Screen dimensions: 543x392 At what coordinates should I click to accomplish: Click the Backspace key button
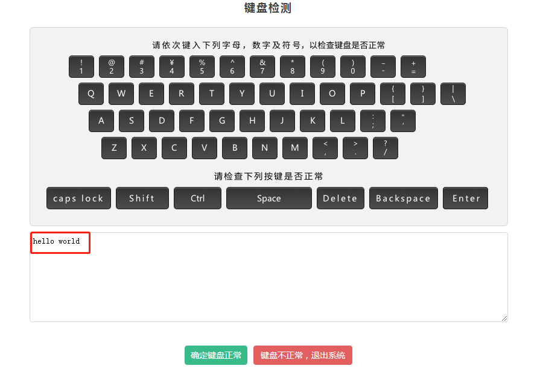404,198
